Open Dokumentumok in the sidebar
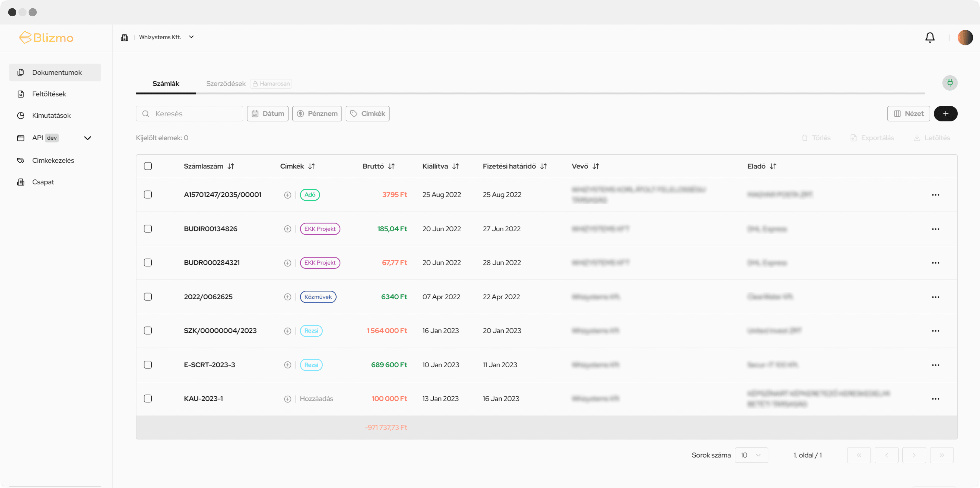The width and height of the screenshot is (980, 488). [55, 72]
